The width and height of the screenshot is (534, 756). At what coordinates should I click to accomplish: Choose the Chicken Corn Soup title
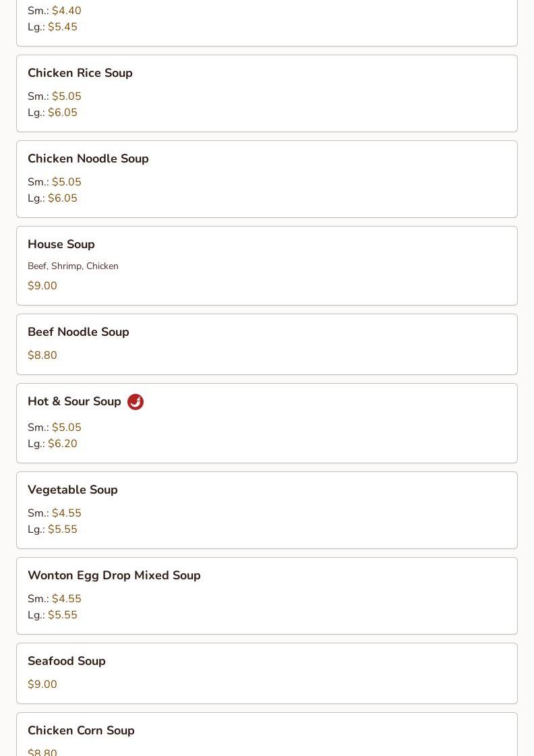coord(81,730)
